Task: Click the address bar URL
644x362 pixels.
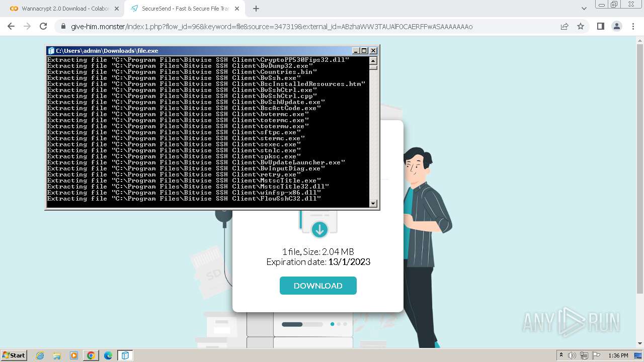Action: (x=272, y=26)
